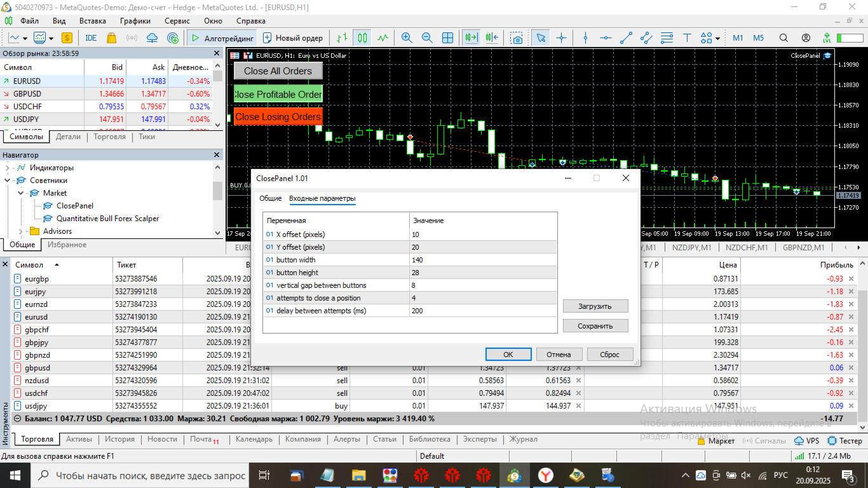The width and height of the screenshot is (868, 488).
Task: Click the Сохранить button
Action: pos(595,326)
